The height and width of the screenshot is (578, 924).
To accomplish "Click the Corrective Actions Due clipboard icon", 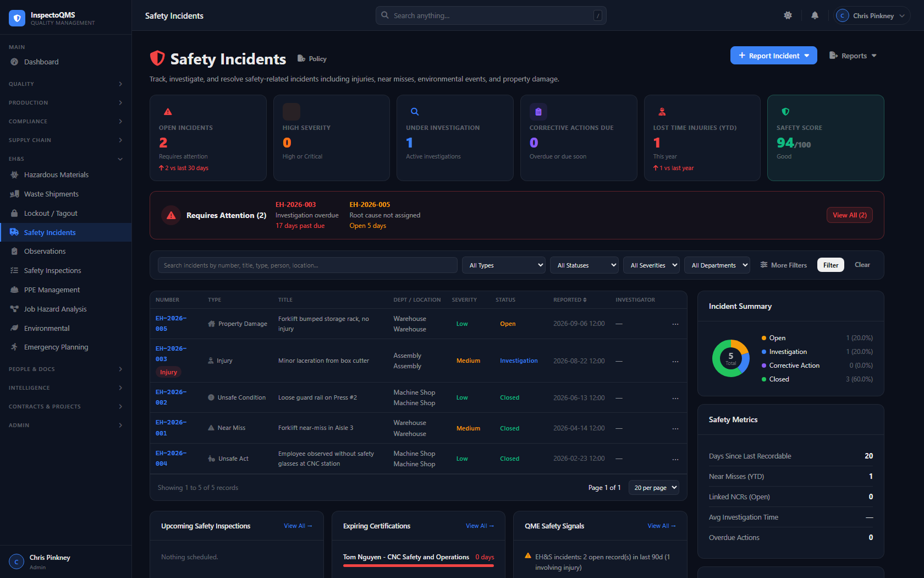I will (x=538, y=112).
